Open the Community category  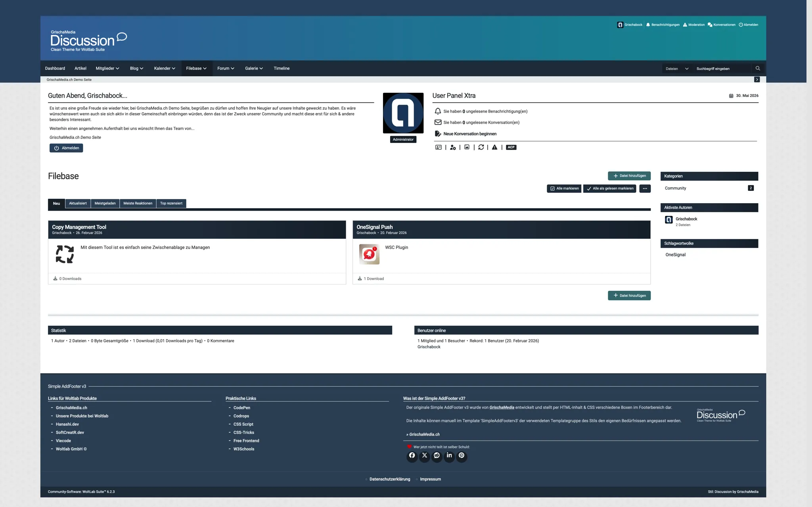pyautogui.click(x=675, y=188)
